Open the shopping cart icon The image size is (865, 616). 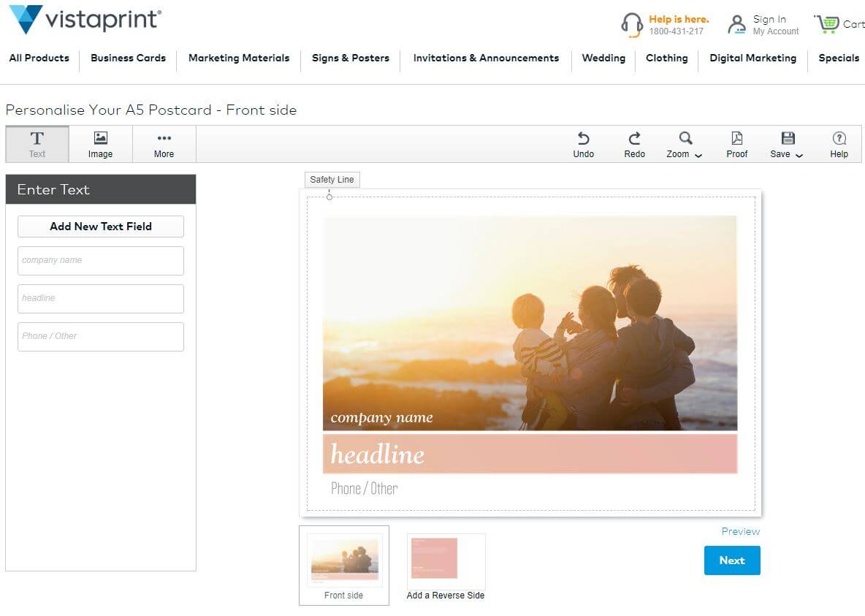[826, 23]
